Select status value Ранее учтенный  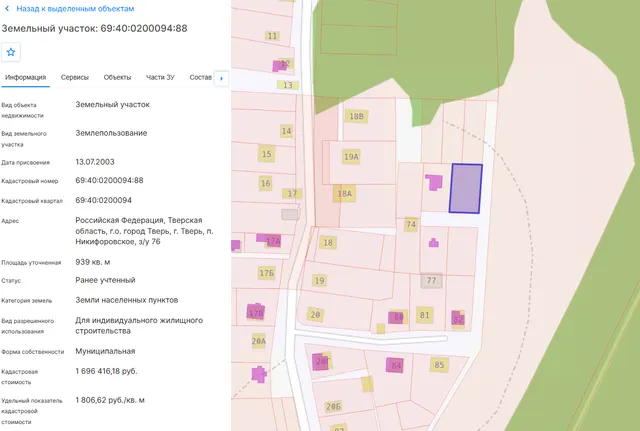tap(105, 280)
